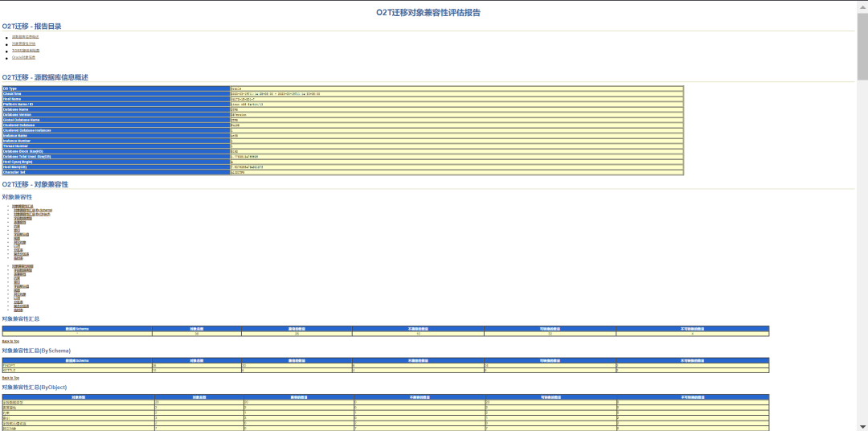
Task: Follow the 对象兼容性汇总(ByObject) contents link
Action: pos(32,215)
